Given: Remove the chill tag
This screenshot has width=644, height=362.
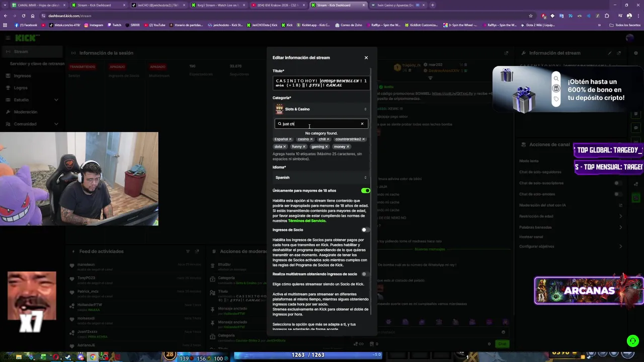Looking at the screenshot, I should click(328, 139).
